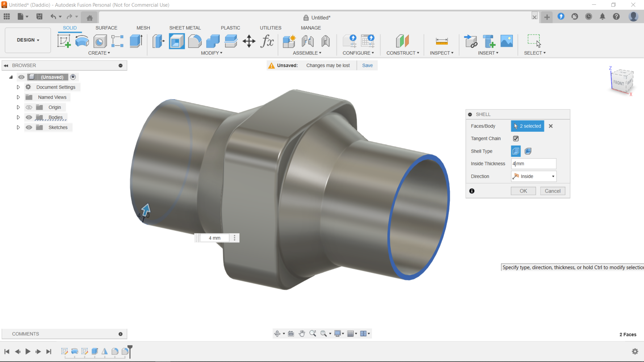The width and height of the screenshot is (644, 362).
Task: Clear the Faces/Body selection with X
Action: [551, 126]
